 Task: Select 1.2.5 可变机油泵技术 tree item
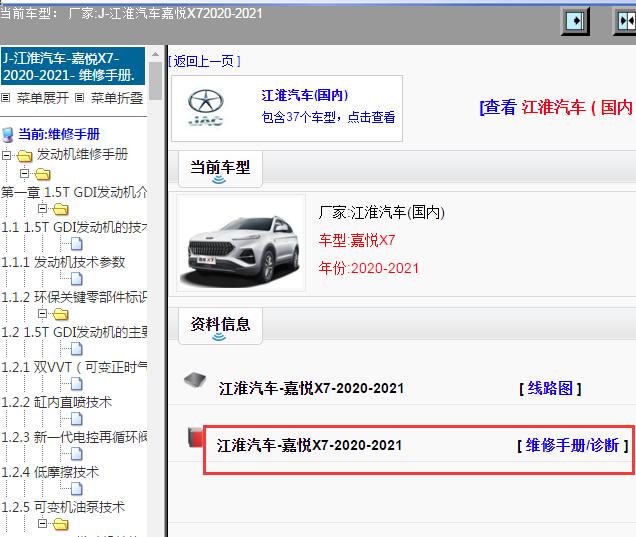tap(63, 507)
